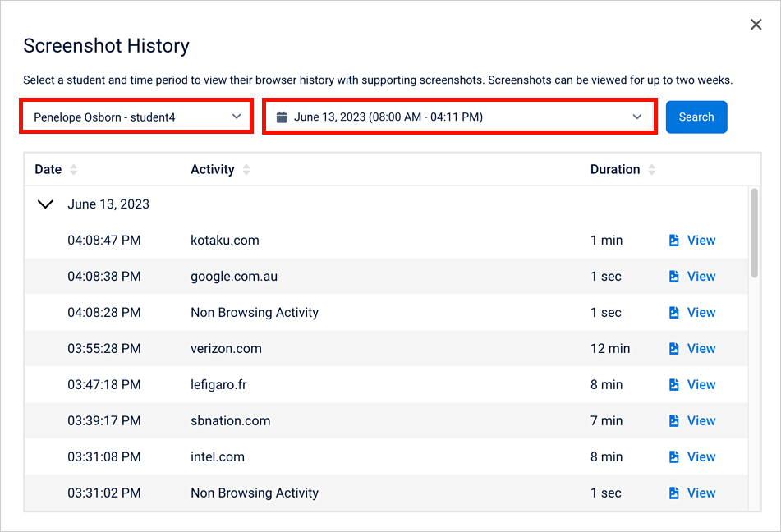Click the Duration column header
781x532 pixels.
(x=614, y=169)
